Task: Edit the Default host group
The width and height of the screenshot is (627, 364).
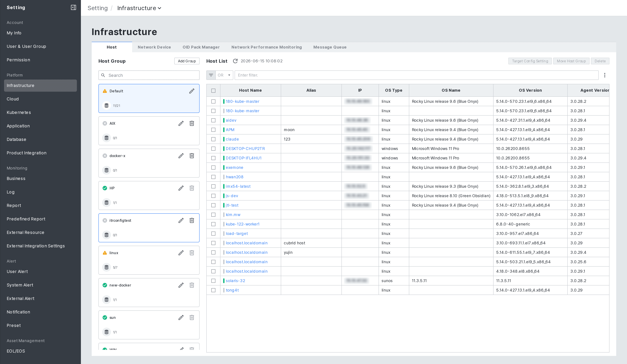Action: click(x=192, y=91)
